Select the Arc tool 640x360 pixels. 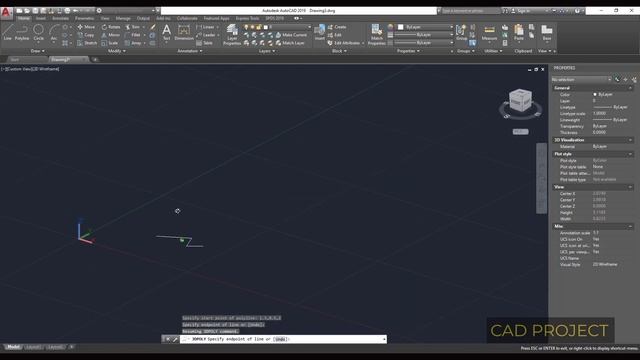pos(54,32)
